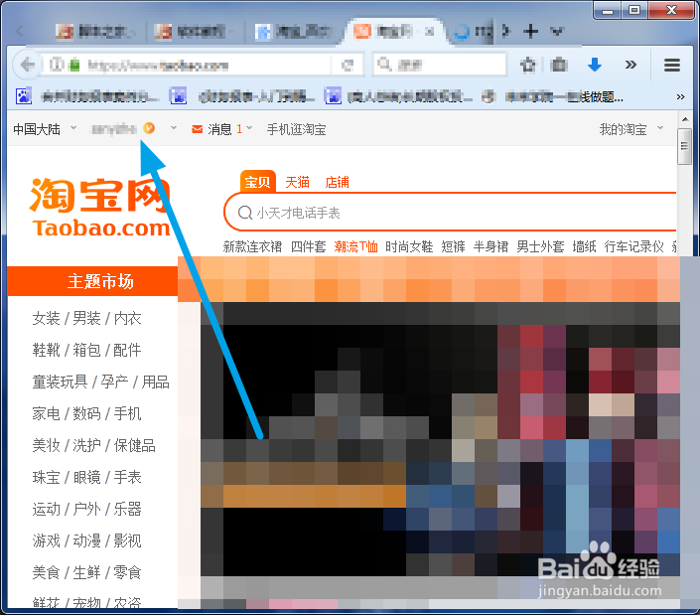The image size is (700, 615).
Task: Click the page scrollbar up arrow
Action: (x=685, y=119)
